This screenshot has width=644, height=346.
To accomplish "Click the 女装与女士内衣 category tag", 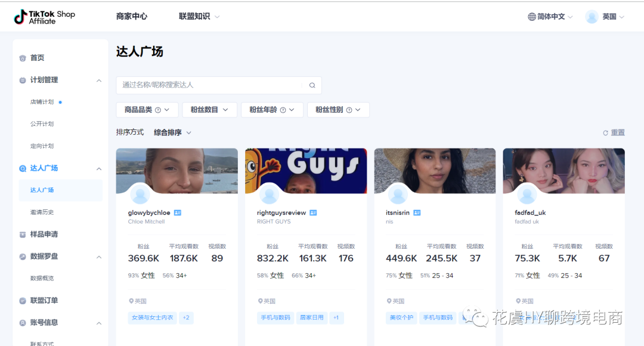I will (x=152, y=318).
